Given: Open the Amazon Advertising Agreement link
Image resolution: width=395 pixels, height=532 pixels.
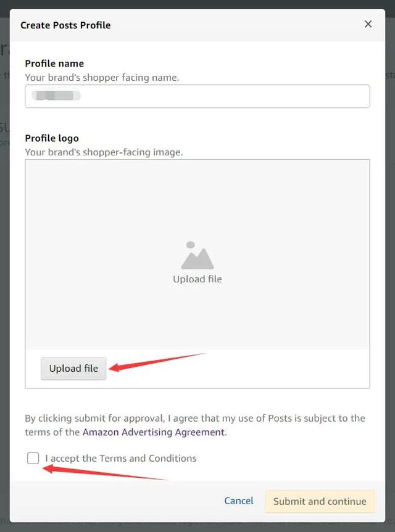Looking at the screenshot, I should coord(154,432).
